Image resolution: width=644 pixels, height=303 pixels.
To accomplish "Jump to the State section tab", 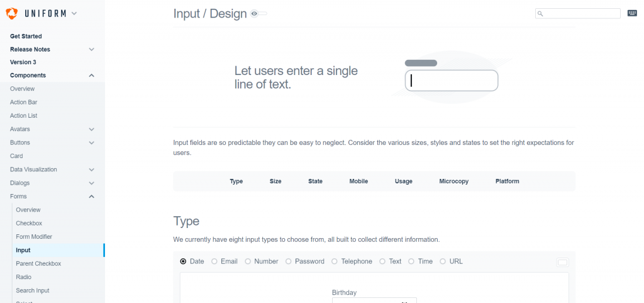I will click(316, 181).
